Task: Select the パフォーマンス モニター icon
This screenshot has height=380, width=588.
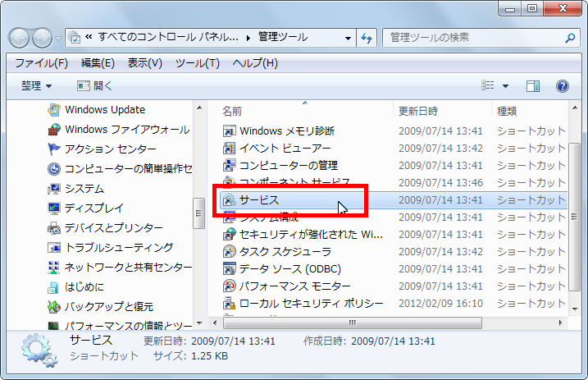Action: pos(229,286)
